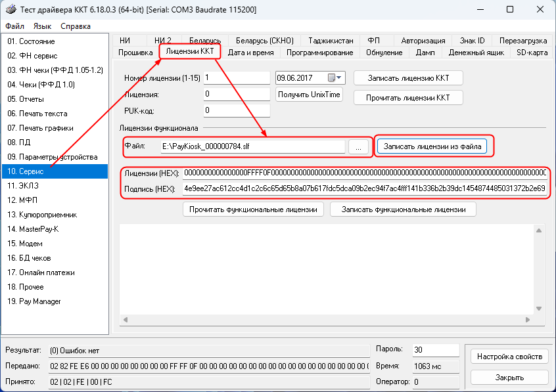Open the Файл menu
Image resolution: width=556 pixels, height=392 pixels.
(14, 26)
